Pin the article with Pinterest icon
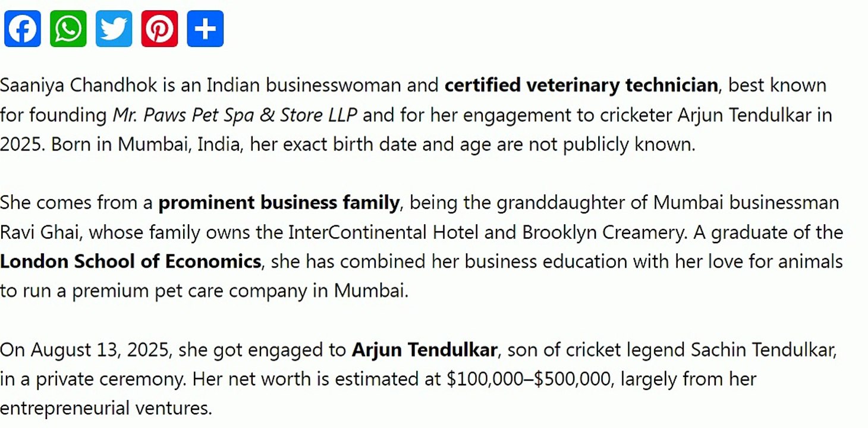This screenshot has height=428, width=868. coord(159,29)
